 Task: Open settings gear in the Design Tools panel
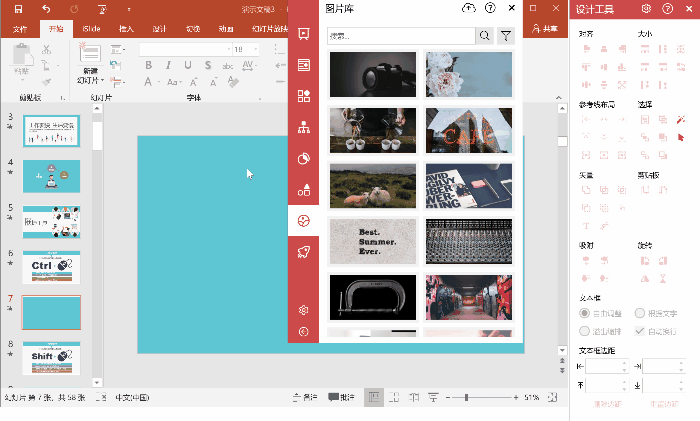[x=647, y=8]
